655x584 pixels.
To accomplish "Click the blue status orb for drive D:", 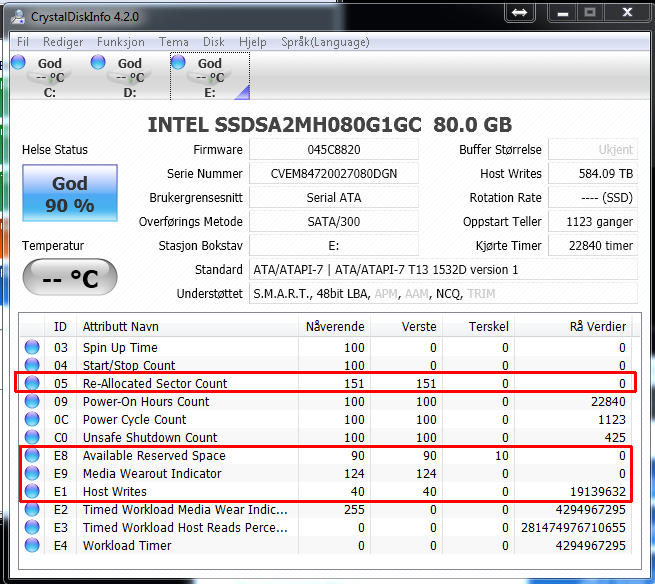I will (x=98, y=62).
